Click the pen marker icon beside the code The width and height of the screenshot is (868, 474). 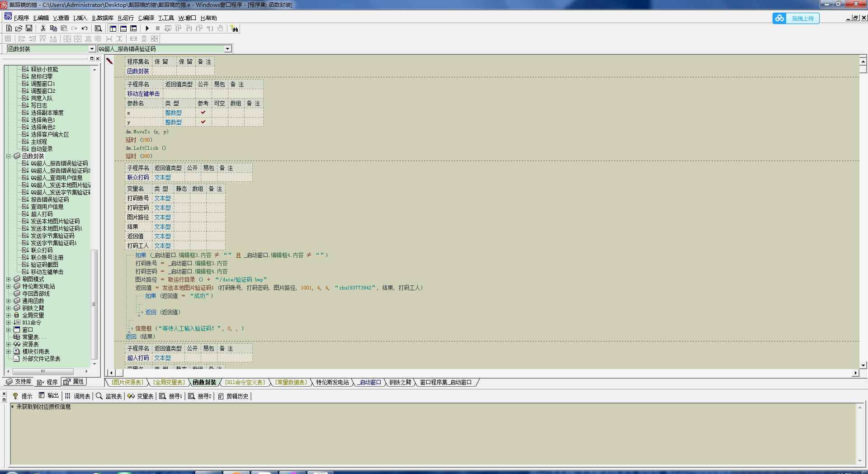(109, 61)
